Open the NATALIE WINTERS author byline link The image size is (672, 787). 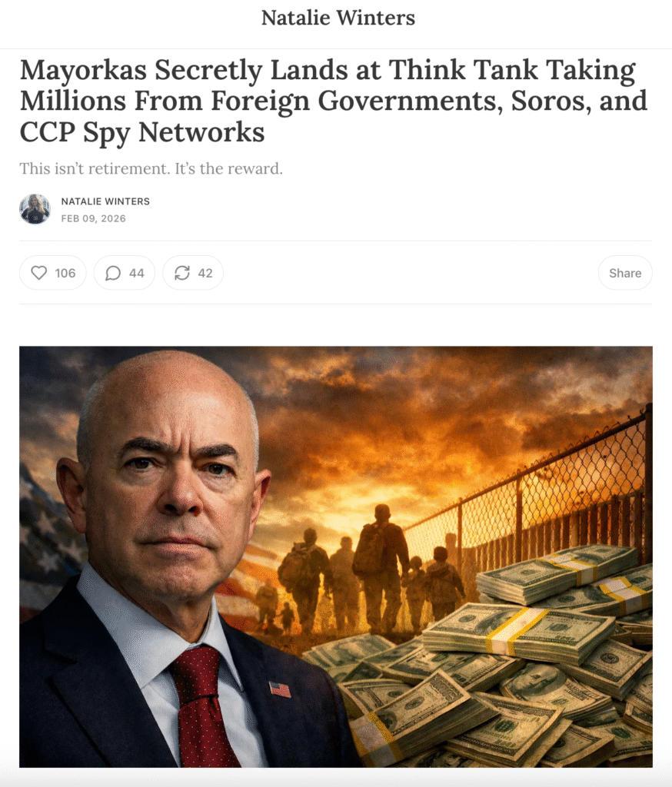point(105,201)
